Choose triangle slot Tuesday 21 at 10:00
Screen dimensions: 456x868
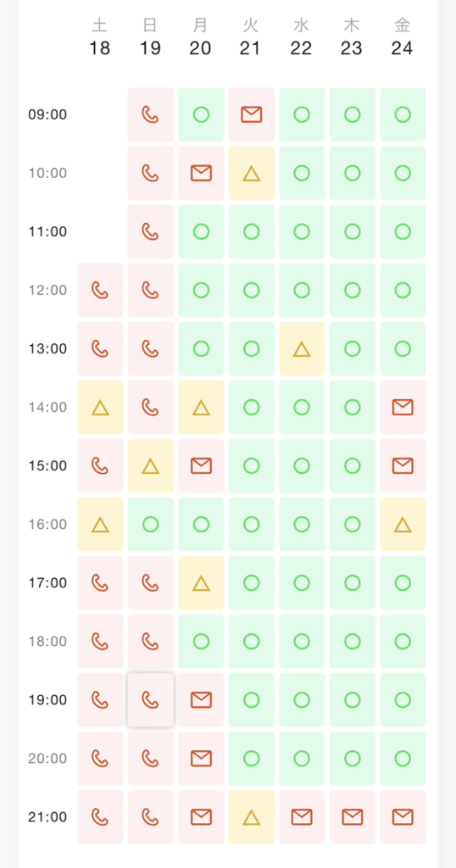tap(251, 173)
